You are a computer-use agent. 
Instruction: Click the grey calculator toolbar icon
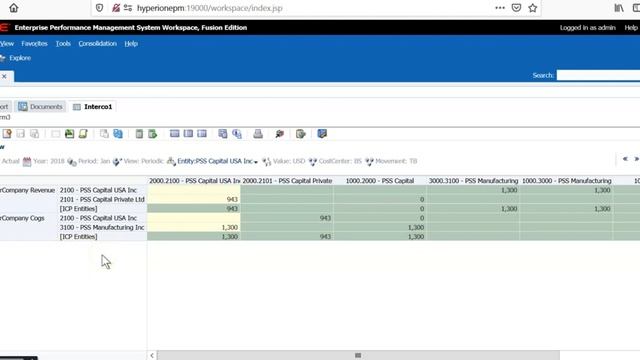[139, 133]
